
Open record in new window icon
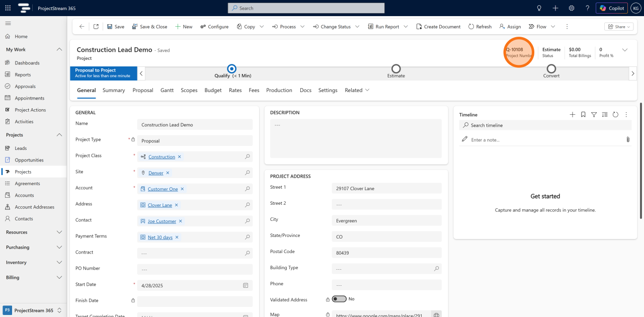point(96,27)
